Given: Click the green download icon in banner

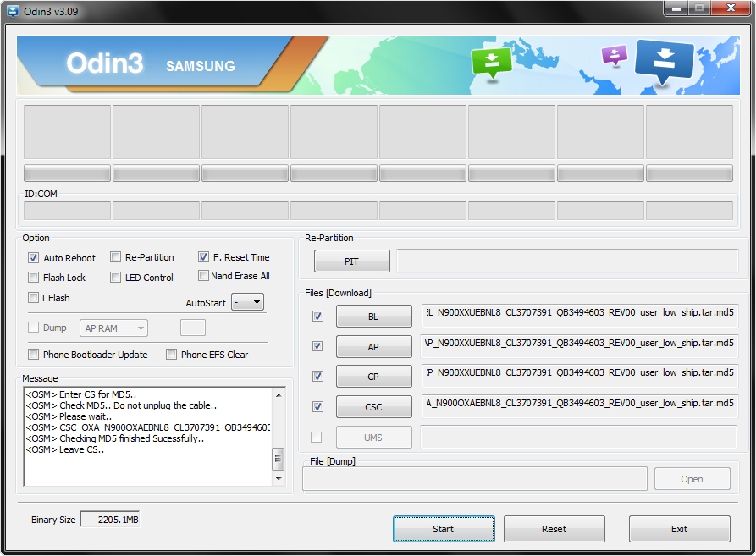Looking at the screenshot, I should tap(493, 62).
